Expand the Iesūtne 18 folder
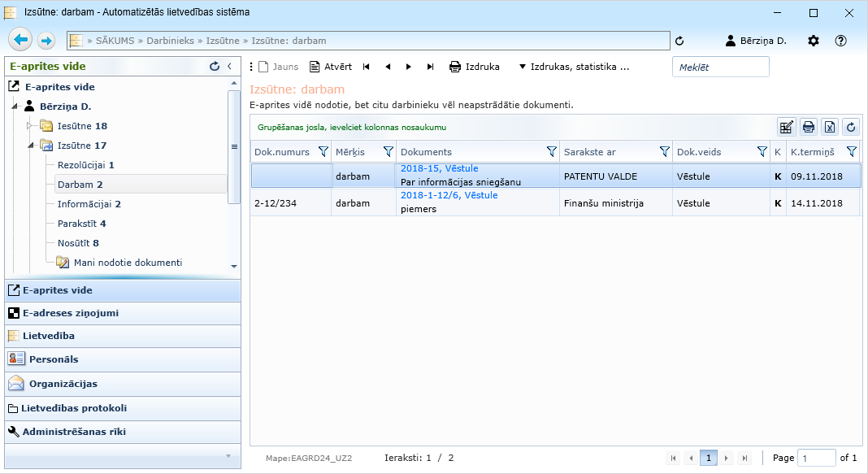Image resolution: width=868 pixels, height=474 pixels. (31, 126)
